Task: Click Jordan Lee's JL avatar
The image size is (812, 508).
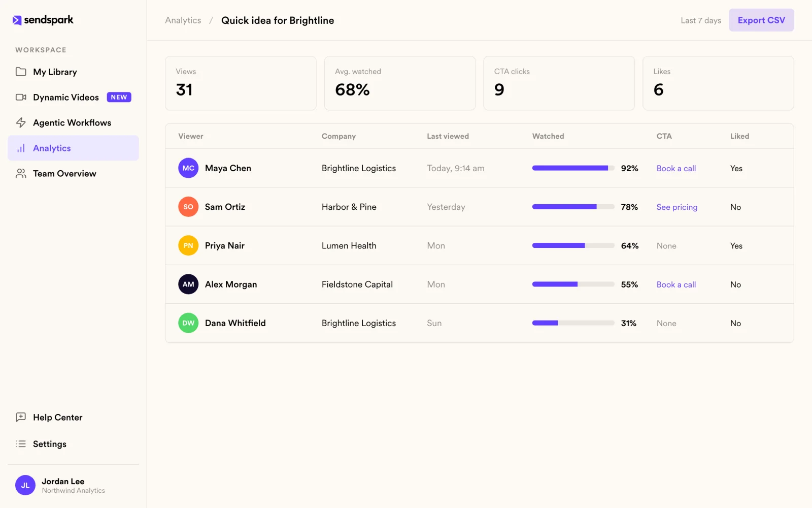Action: [x=25, y=485]
